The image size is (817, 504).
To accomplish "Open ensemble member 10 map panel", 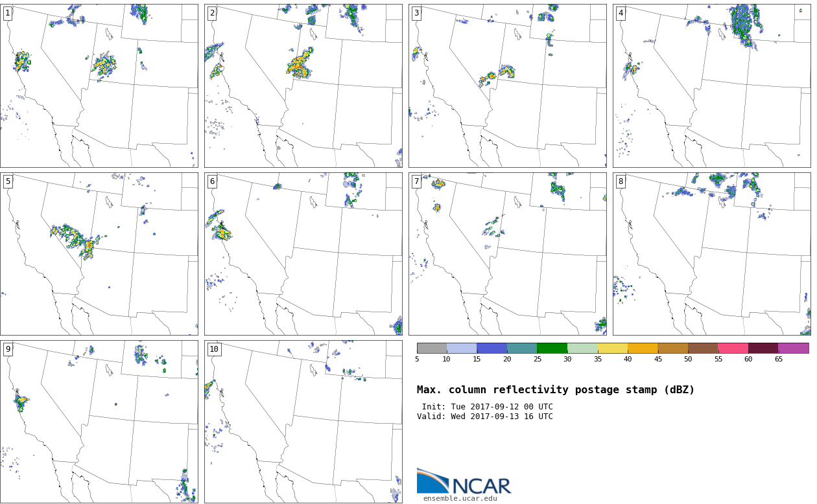I will 303,422.
